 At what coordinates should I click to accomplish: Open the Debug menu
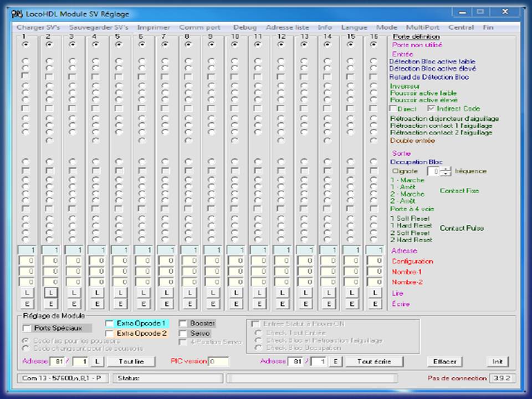coord(244,28)
